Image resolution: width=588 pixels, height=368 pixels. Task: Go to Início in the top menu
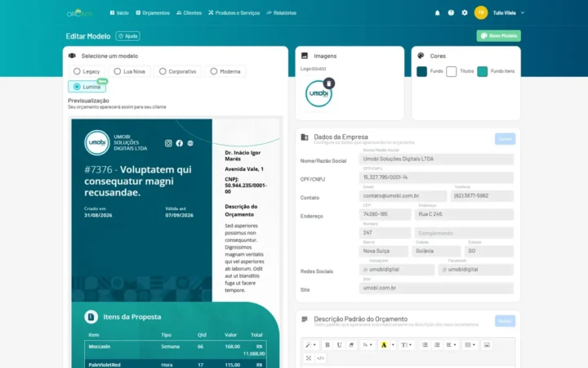(x=119, y=13)
